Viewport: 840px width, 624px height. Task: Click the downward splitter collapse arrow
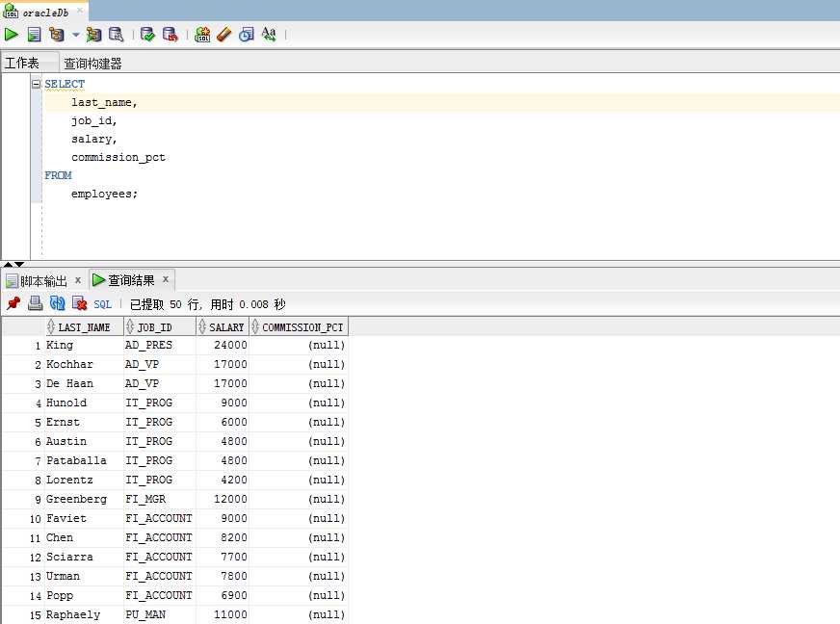tap(19, 264)
